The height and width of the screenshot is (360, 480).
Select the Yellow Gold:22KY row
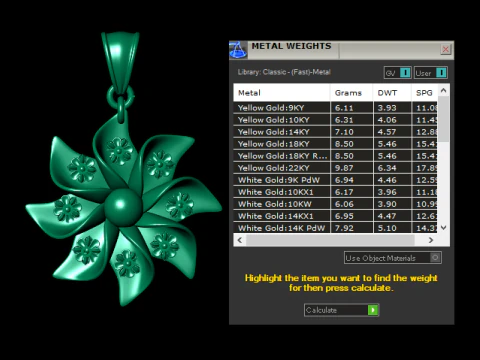click(335, 168)
